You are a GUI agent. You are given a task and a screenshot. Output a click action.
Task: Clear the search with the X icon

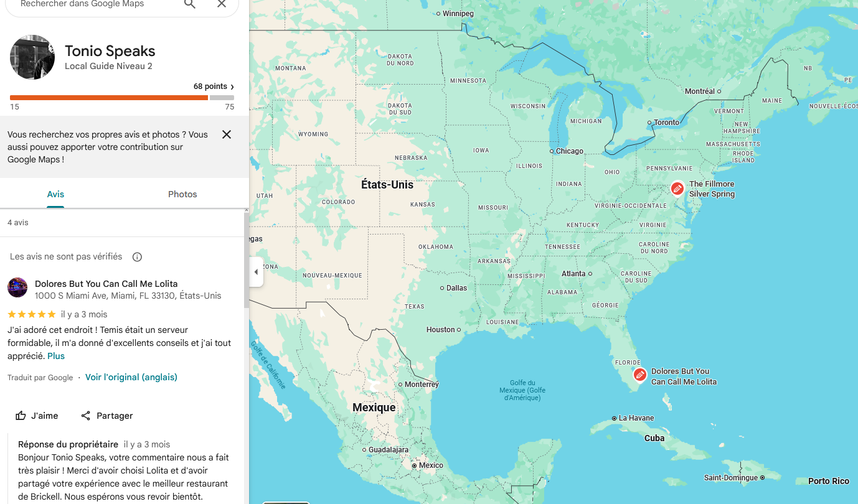click(x=222, y=4)
